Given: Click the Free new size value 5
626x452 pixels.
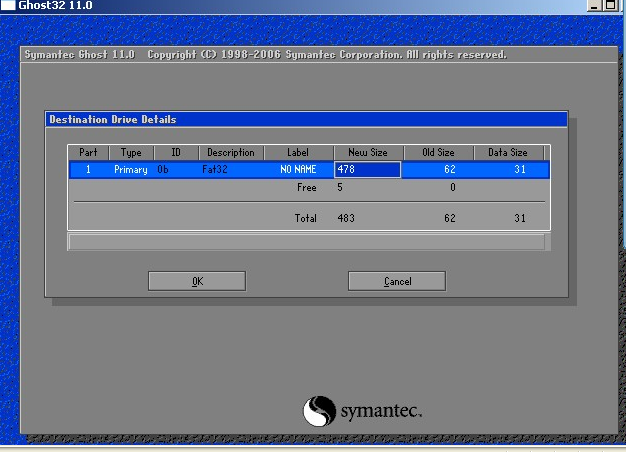Looking at the screenshot, I should click(340, 187).
